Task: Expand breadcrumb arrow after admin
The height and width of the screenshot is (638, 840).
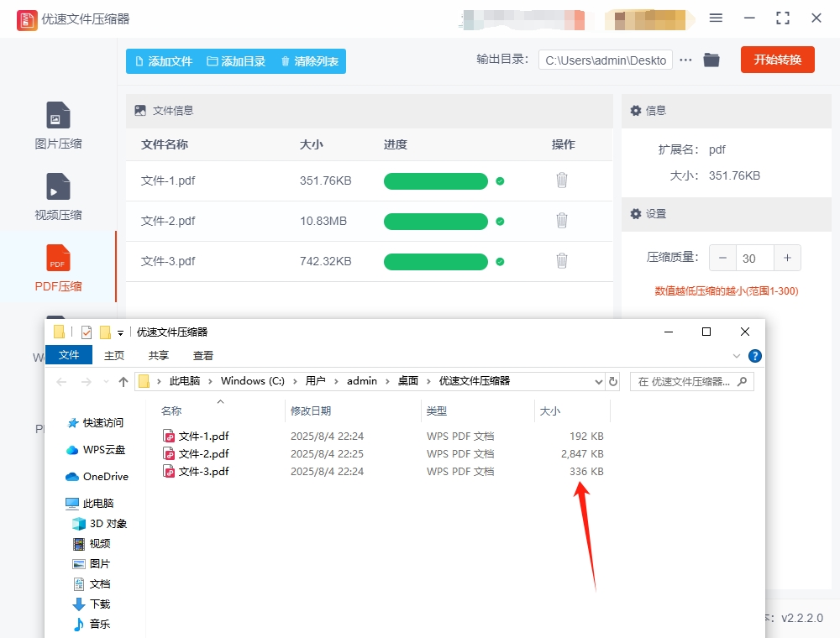Action: [387, 381]
